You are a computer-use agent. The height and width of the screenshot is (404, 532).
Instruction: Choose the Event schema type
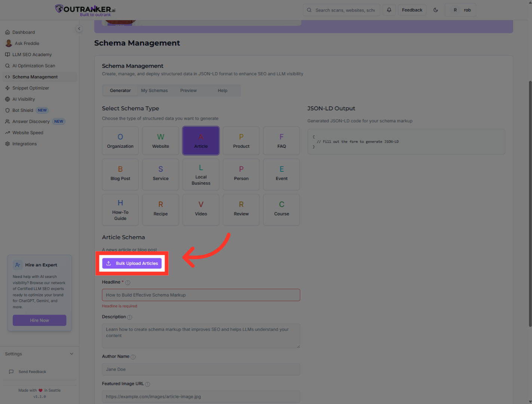[x=282, y=174]
